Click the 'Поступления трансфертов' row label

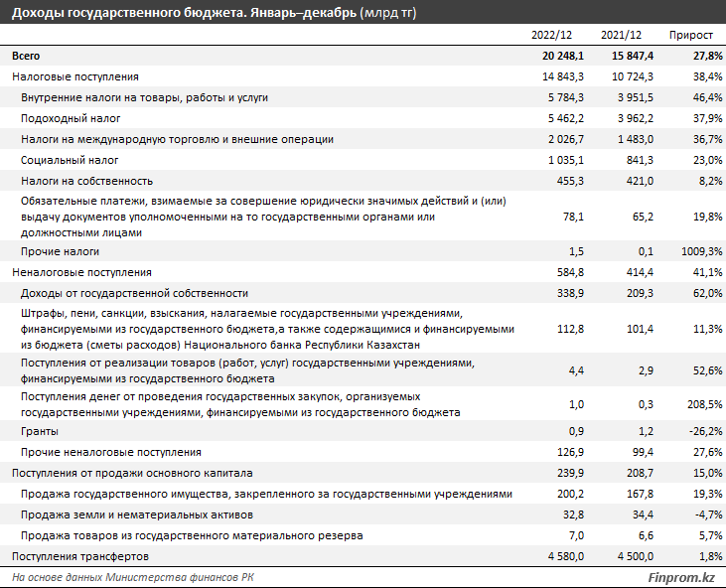pos(80,556)
